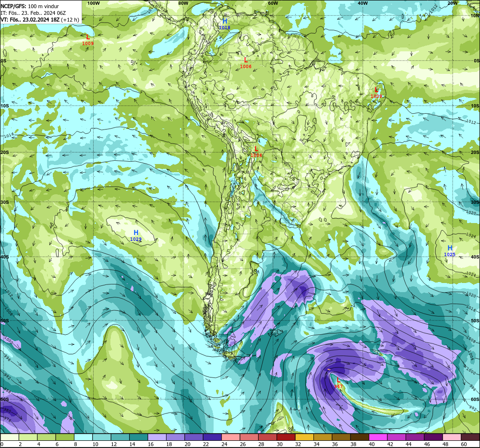The image size is (480, 448).
Task: Select the 14–16 teal legend swatch
Action: pyautogui.click(x=138, y=437)
